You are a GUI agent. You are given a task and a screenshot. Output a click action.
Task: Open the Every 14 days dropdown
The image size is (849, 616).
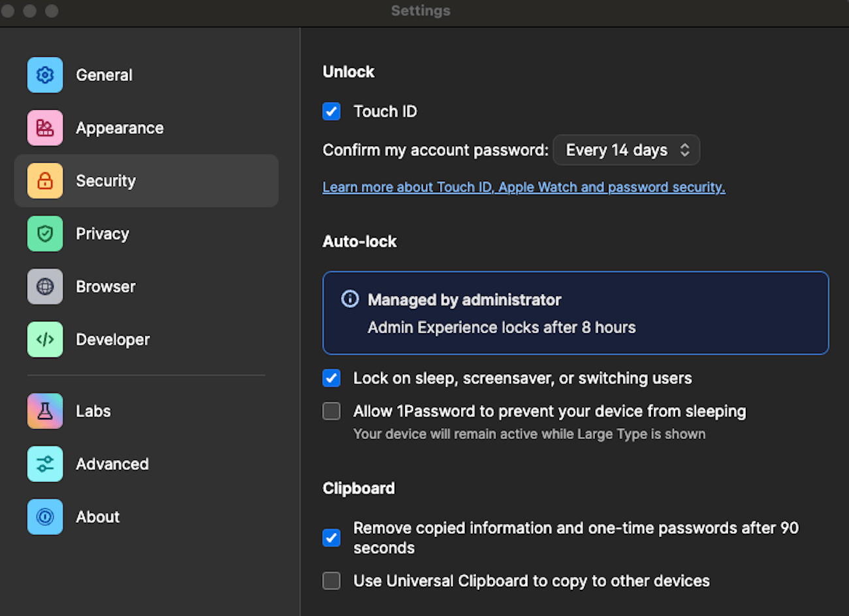click(626, 150)
